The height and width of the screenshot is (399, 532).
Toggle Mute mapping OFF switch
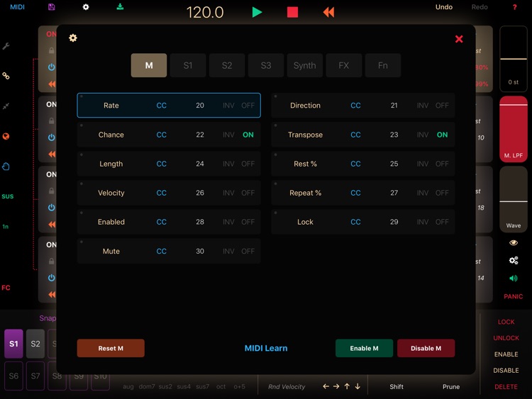248,251
